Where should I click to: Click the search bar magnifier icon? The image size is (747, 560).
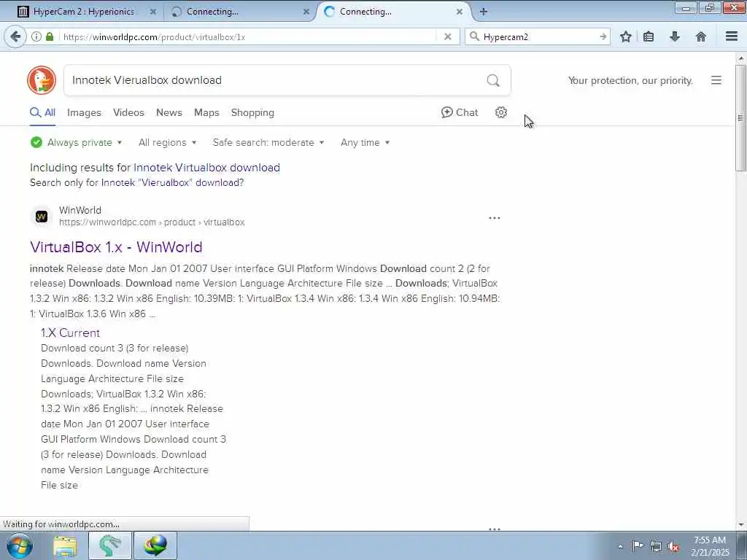pyautogui.click(x=474, y=36)
